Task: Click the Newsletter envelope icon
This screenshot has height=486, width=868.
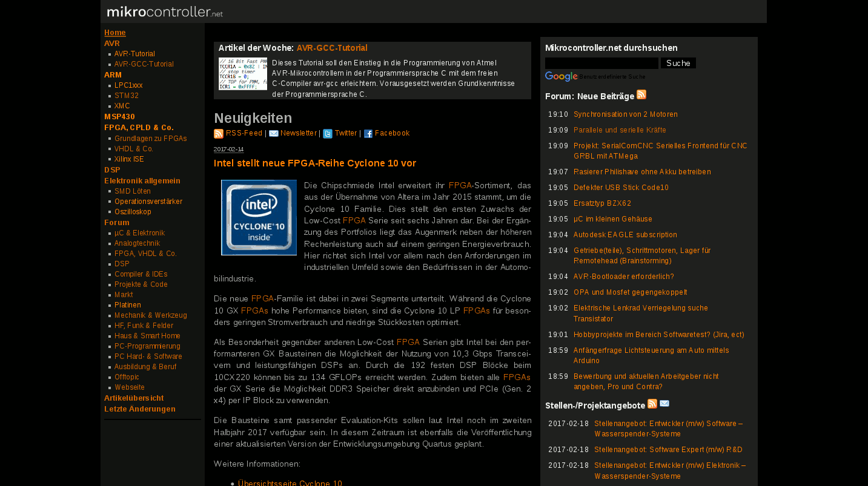Action: click(x=274, y=133)
